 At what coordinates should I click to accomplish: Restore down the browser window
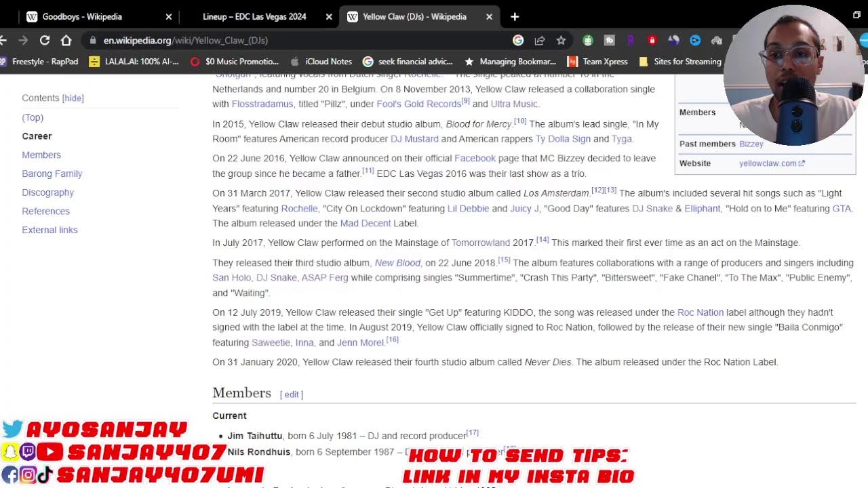pos(856,15)
